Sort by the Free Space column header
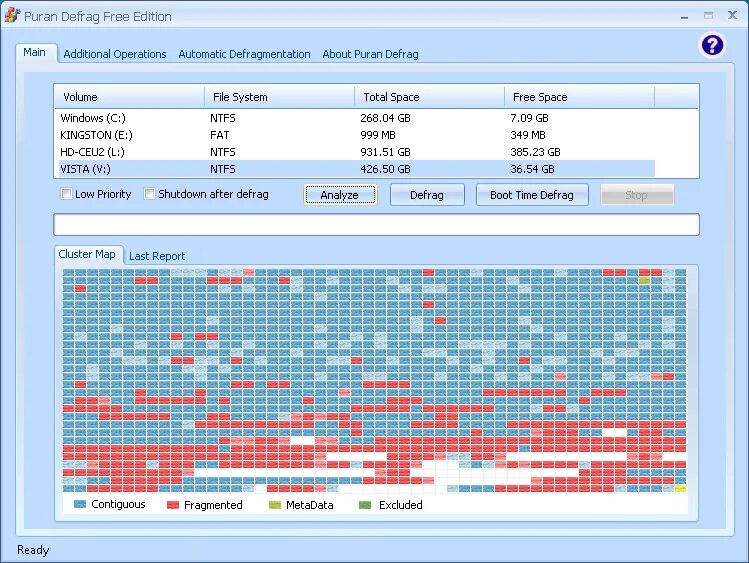Screen dimensions: 749x563 click(579, 97)
